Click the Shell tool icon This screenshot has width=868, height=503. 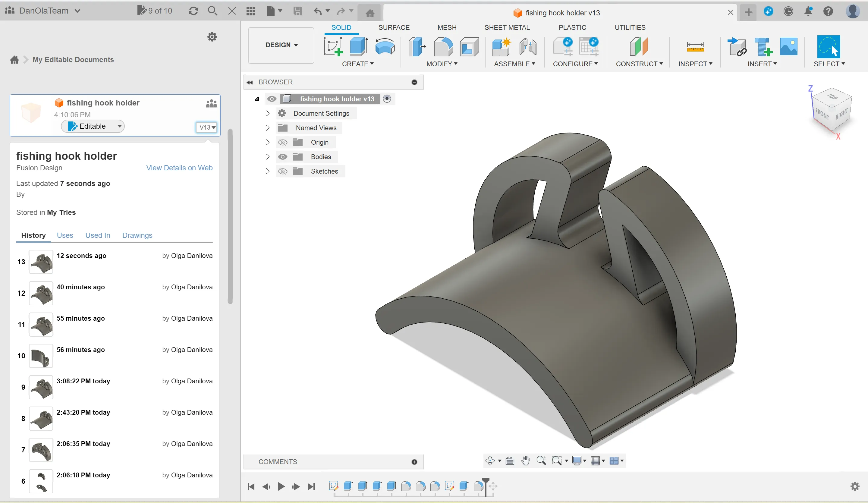[469, 46]
